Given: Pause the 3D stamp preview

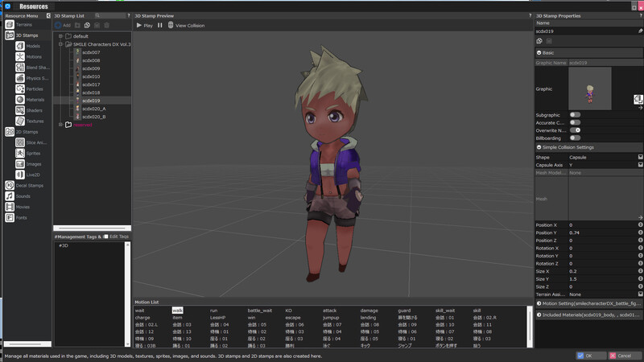Looking at the screenshot, I should click(159, 25).
